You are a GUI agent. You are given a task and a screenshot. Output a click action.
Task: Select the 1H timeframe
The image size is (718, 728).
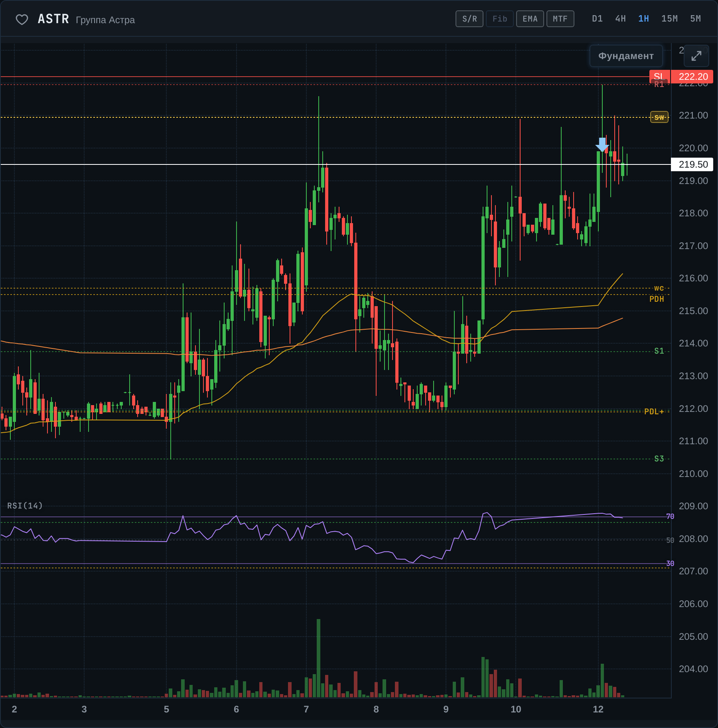[643, 19]
